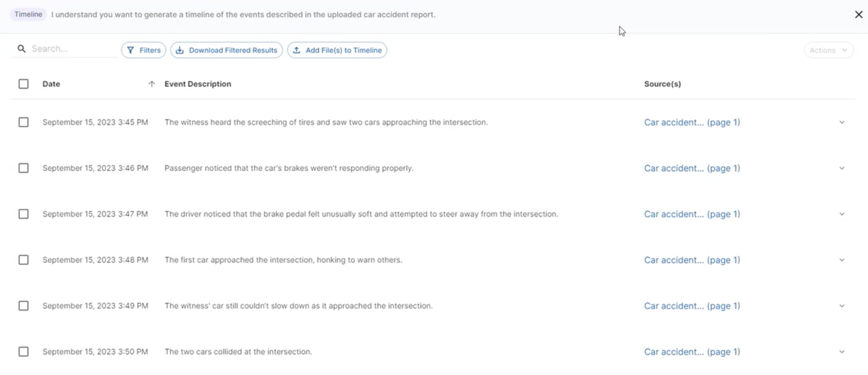Click the Event Description column header
The width and height of the screenshot is (868, 375).
(x=198, y=84)
